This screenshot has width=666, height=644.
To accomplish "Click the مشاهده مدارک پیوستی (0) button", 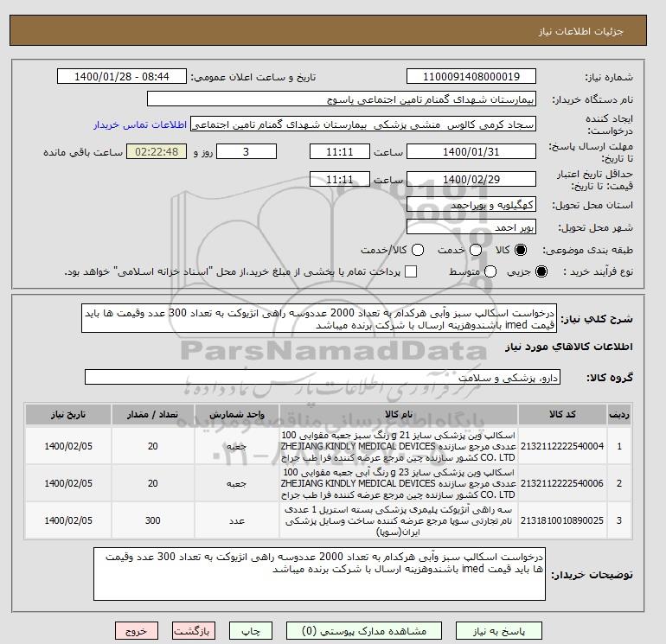I will (x=364, y=631).
